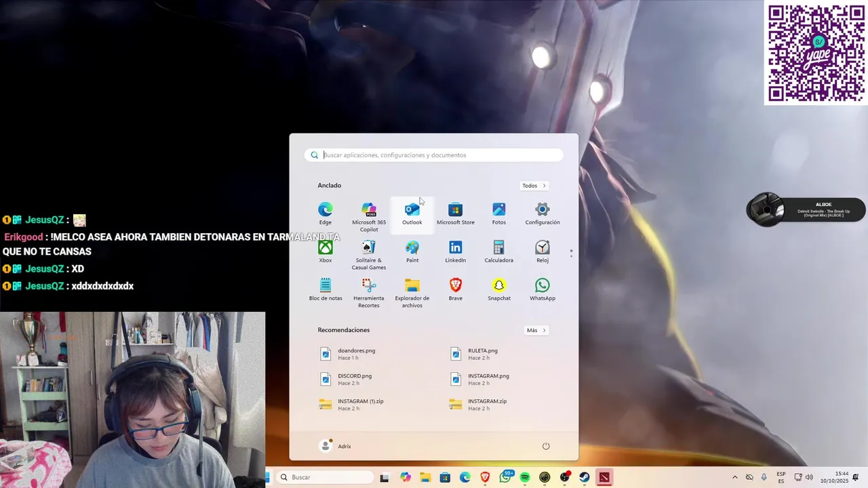
Task: Open Bloc de notas
Action: tap(325, 290)
